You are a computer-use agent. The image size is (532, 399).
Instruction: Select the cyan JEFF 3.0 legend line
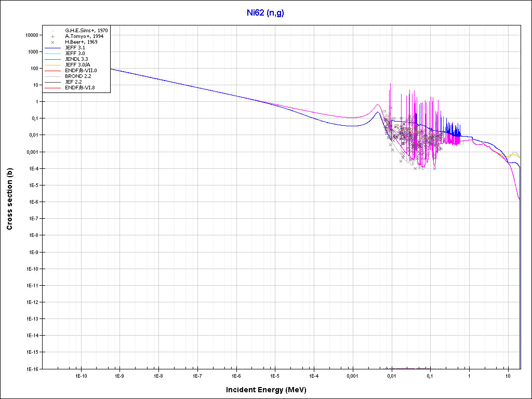click(53, 54)
